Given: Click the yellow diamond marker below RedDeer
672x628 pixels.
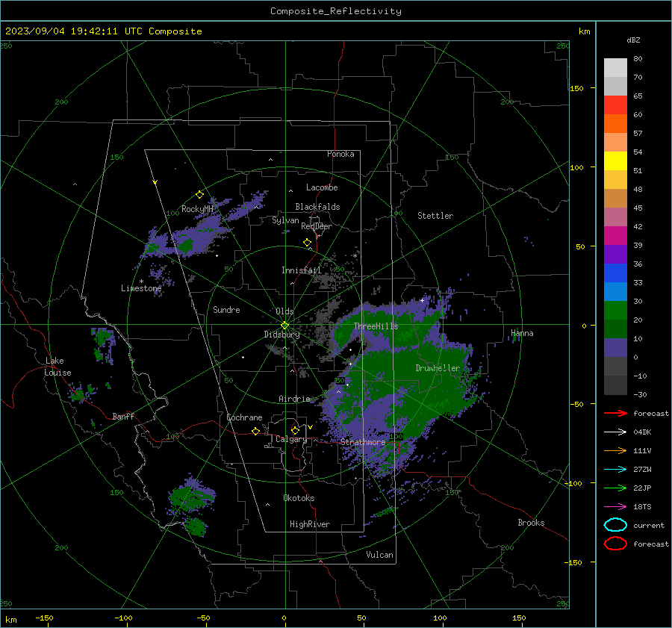Looking at the screenshot, I should (307, 243).
